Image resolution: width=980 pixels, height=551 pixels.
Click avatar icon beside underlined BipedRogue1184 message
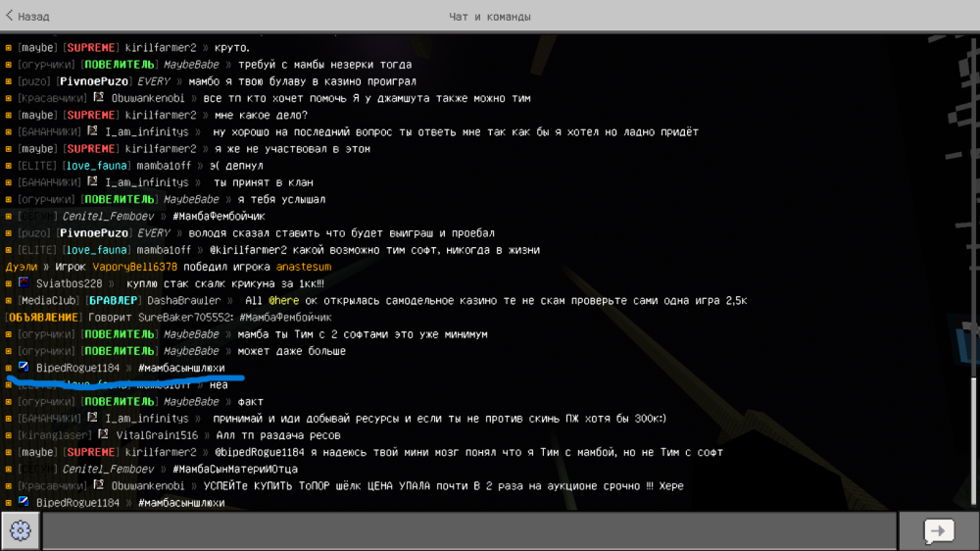click(x=24, y=367)
